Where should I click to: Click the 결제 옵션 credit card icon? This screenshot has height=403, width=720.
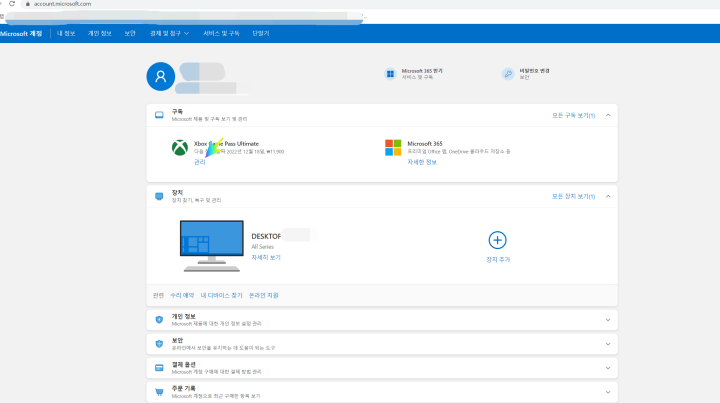pyautogui.click(x=159, y=368)
